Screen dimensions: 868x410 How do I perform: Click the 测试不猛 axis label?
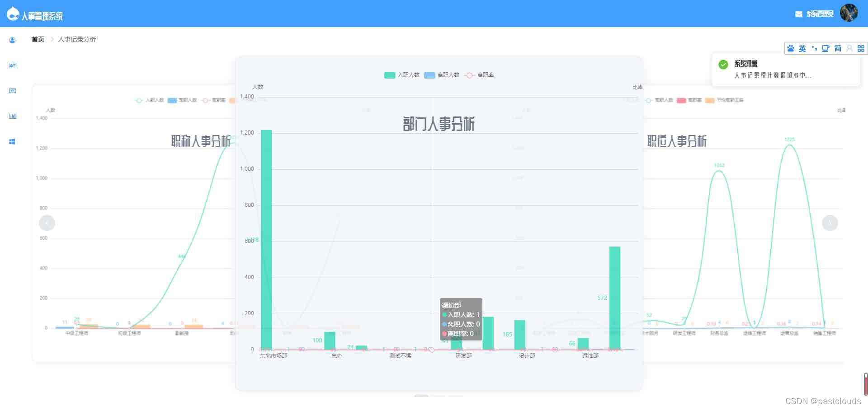[x=400, y=356]
